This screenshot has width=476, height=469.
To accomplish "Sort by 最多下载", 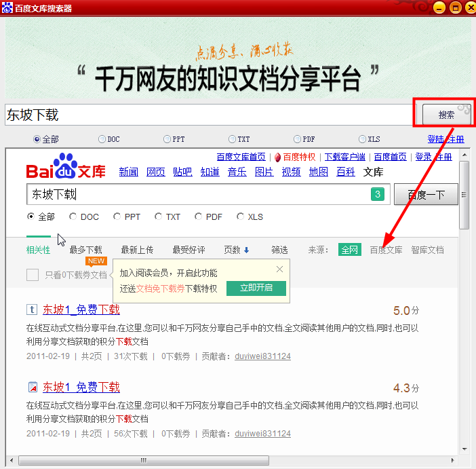I will [x=85, y=250].
